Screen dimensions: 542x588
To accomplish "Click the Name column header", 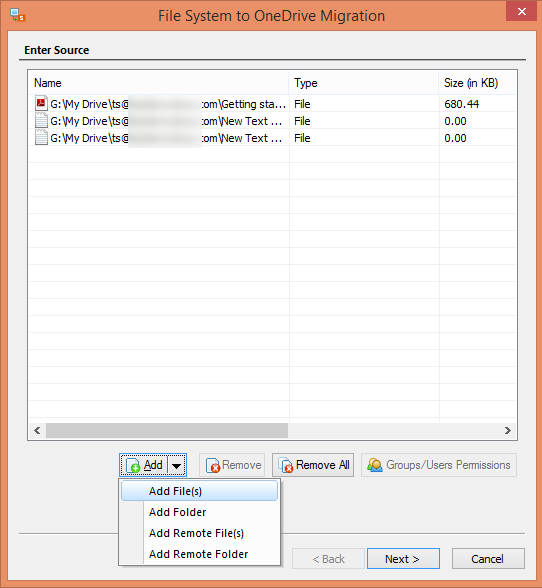I will point(159,83).
